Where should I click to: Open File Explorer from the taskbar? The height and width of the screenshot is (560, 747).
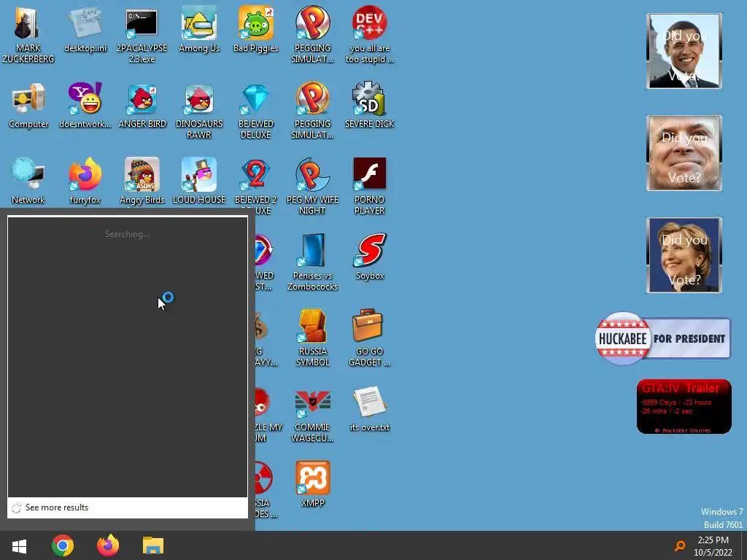pos(153,545)
